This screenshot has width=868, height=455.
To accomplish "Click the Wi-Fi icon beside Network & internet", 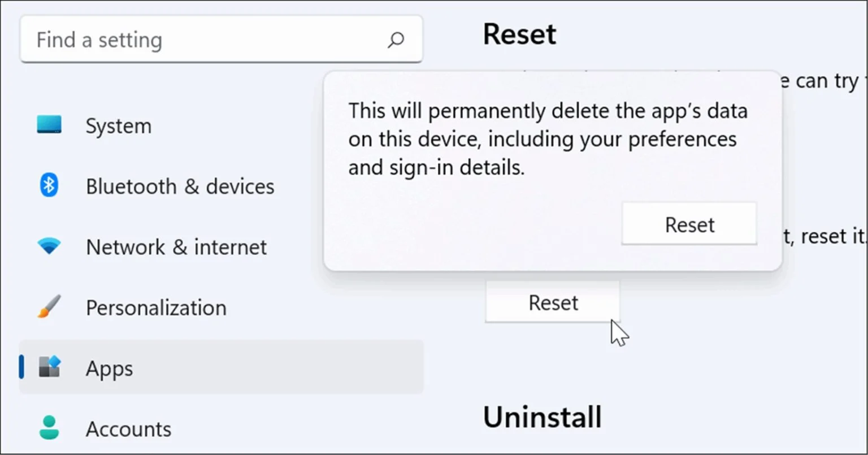I will click(x=49, y=246).
